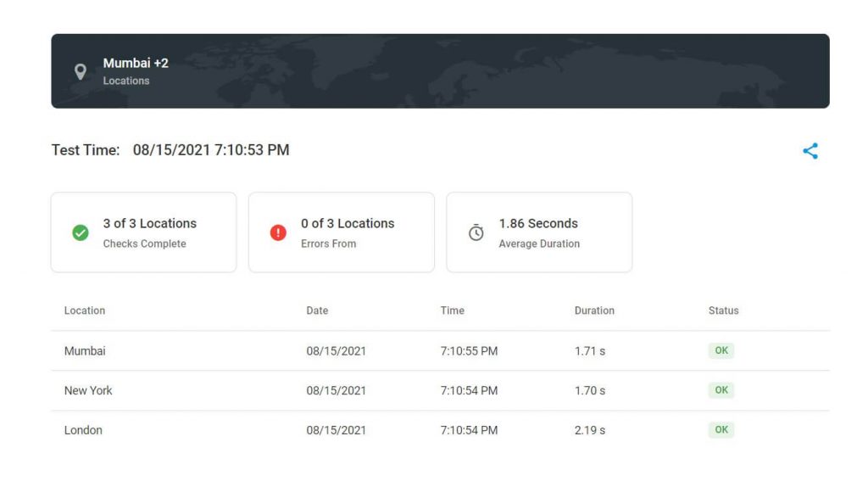Click the OK status badge for London

pos(721,429)
